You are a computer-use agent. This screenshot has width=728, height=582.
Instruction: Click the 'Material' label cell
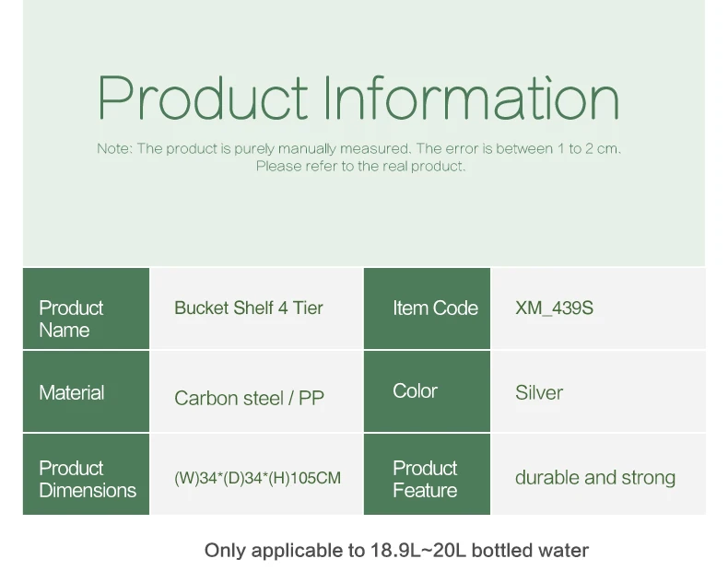(86, 391)
